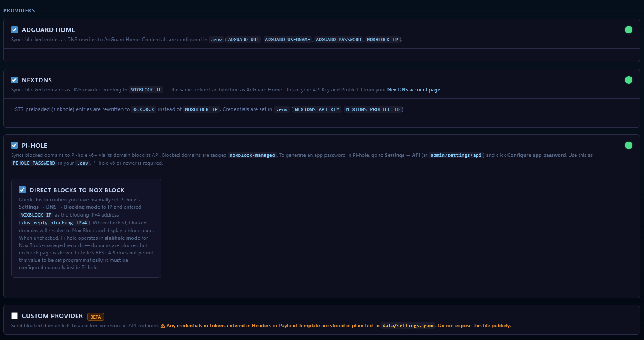Click the dns.reply.blocking.IPv4 code chip
644x340 pixels.
[x=55, y=223]
